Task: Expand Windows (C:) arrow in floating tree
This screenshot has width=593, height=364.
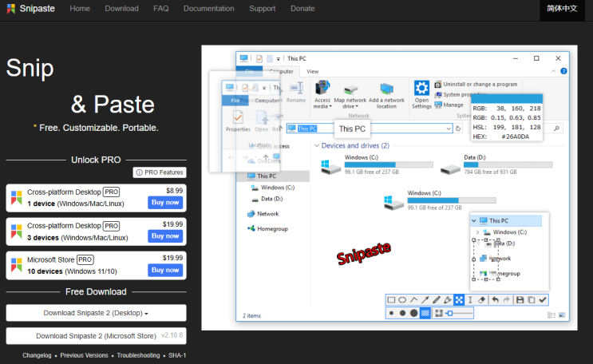Action: (x=477, y=232)
